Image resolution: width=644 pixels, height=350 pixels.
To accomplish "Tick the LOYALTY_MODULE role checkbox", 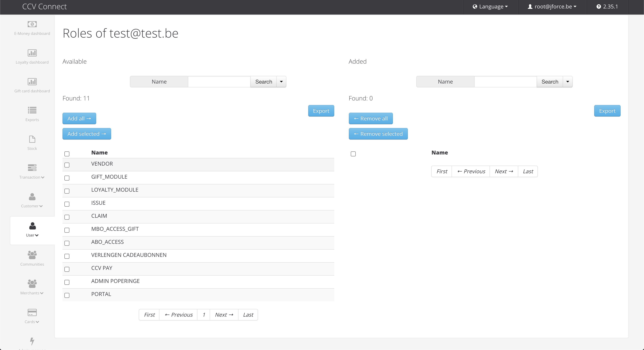I will coord(67,191).
